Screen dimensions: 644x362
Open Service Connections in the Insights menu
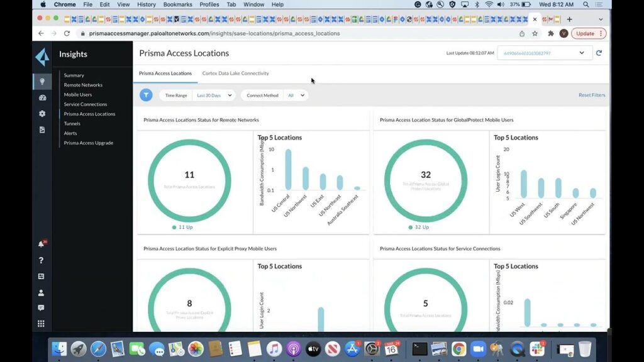86,104
